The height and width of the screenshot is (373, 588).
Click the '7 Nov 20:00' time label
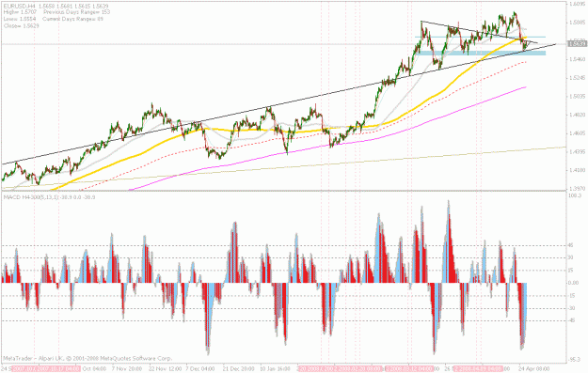(x=127, y=369)
